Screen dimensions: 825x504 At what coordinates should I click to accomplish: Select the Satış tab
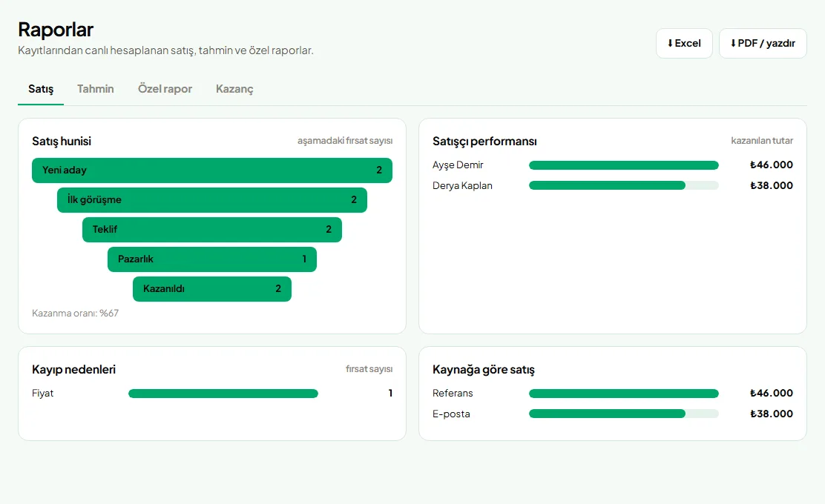pos(41,90)
